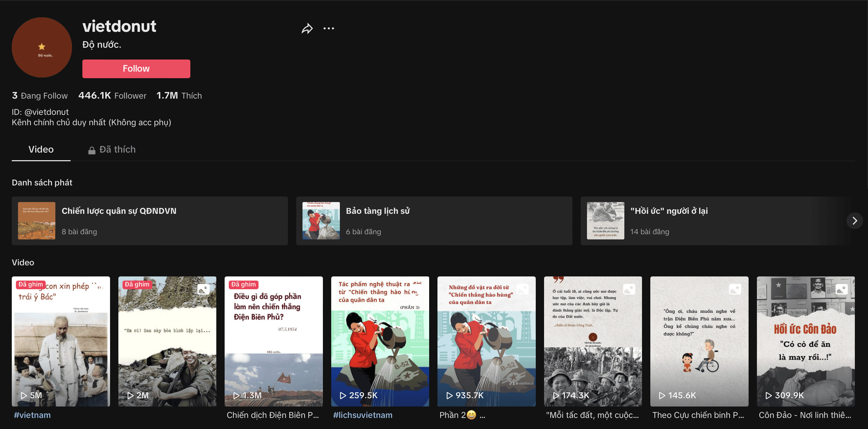
Task: Click Đã ghim badge on 1.3M video
Action: [x=244, y=284]
